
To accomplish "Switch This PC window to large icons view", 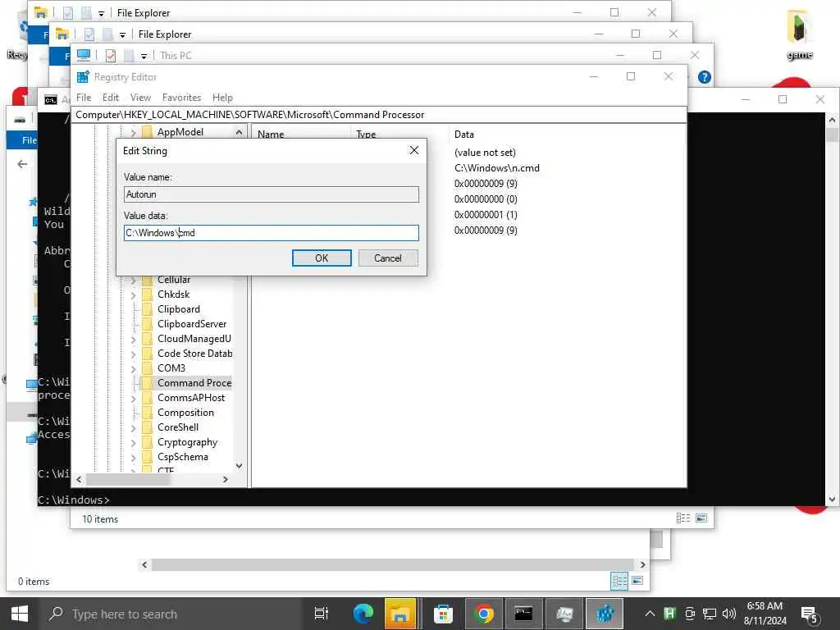I will [x=701, y=518].
